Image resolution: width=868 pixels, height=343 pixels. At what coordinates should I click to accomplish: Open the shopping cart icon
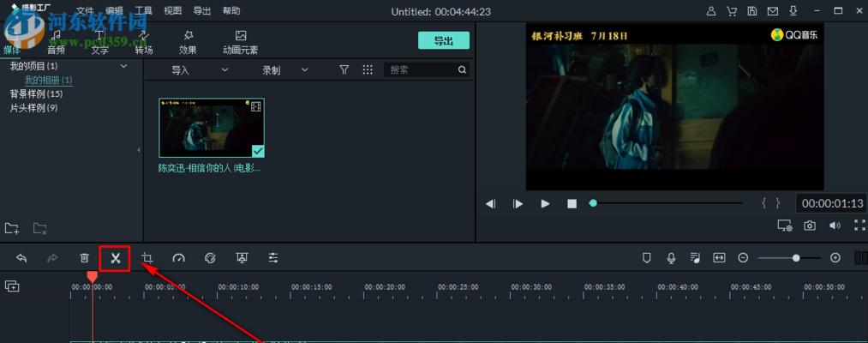coord(732,11)
